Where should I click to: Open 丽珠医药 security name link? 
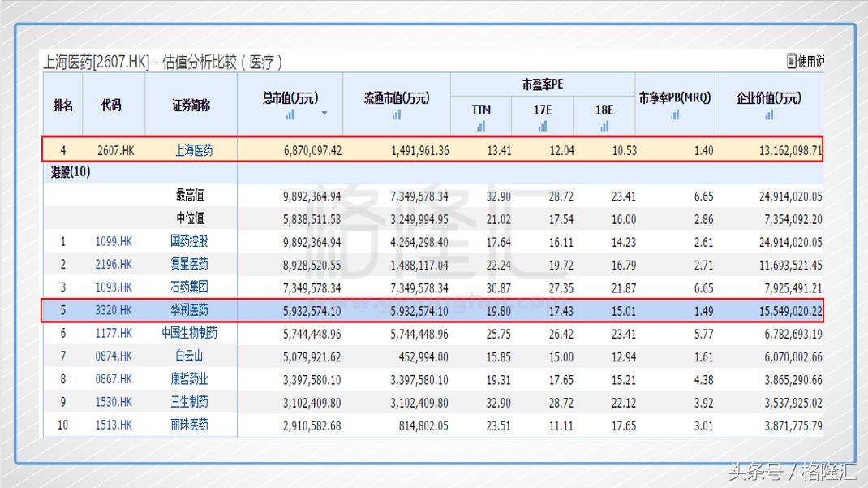point(189,425)
